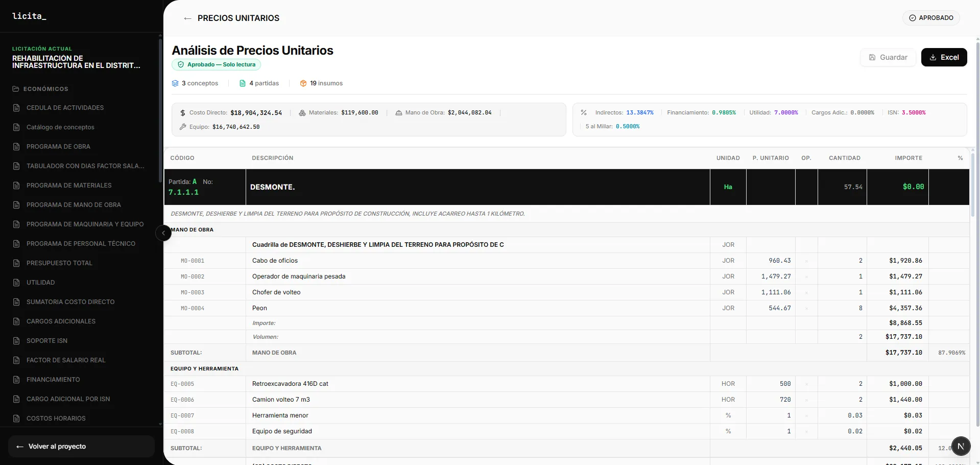Click the Ha unit cell of DESMONTE
The width and height of the screenshot is (980, 465).
click(x=728, y=187)
